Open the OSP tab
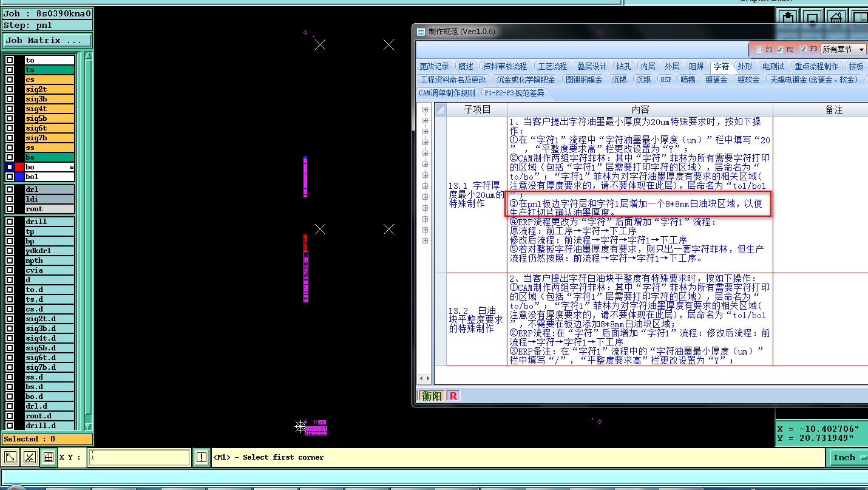Viewport: 868px width, 490px height. tap(666, 80)
